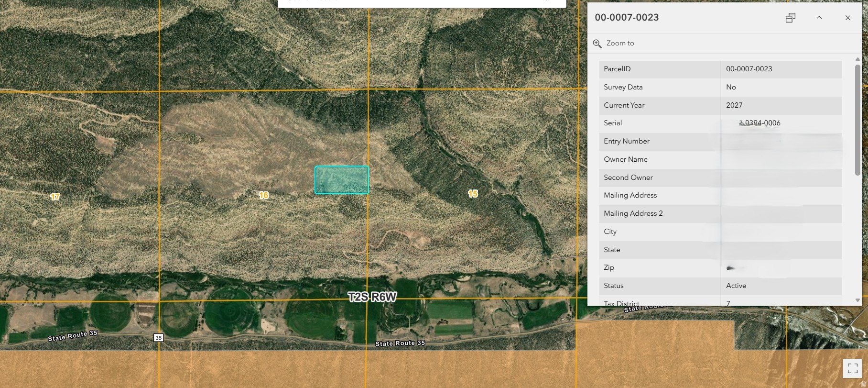Click section 17 label on map
Screen dimensions: 868x388
[55, 197]
